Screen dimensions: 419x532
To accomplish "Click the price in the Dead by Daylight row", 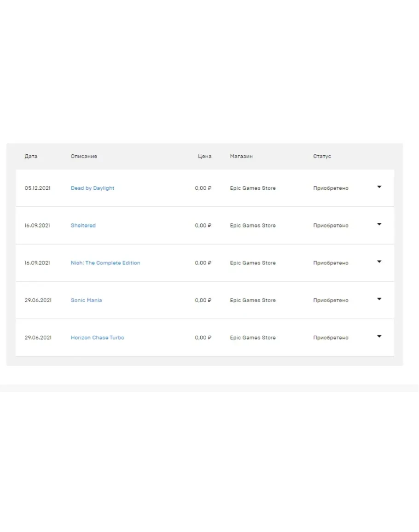I will (x=203, y=188).
